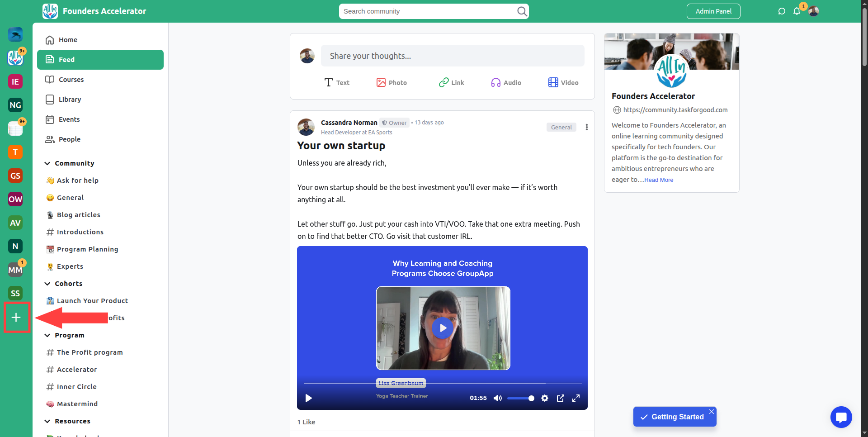Click the General tag on the post
This screenshot has height=437, width=868.
(561, 127)
